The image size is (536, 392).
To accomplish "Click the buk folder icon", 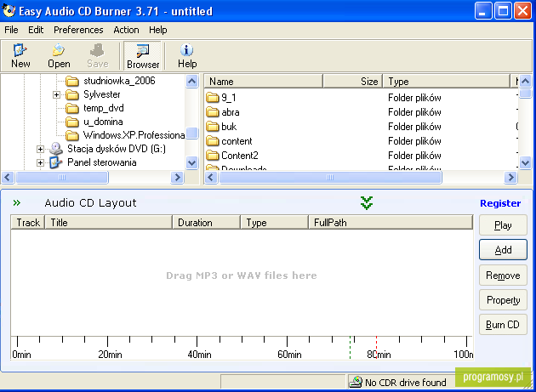I will (213, 127).
